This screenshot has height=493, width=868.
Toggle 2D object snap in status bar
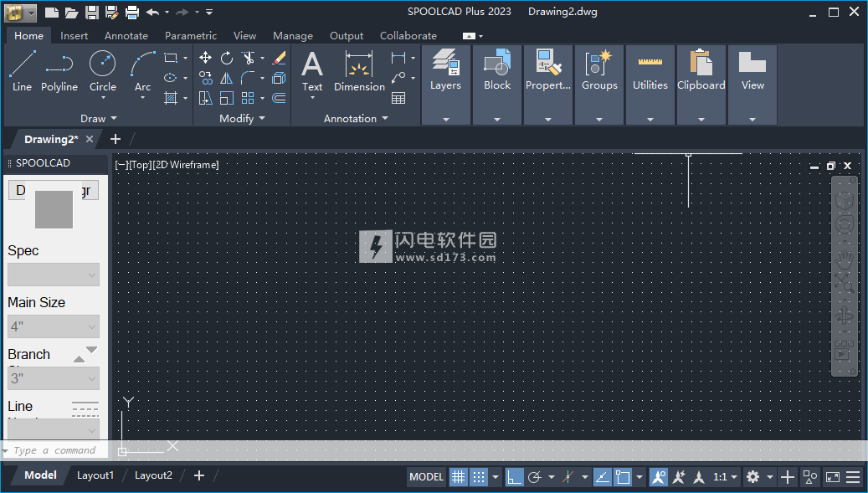tap(623, 476)
